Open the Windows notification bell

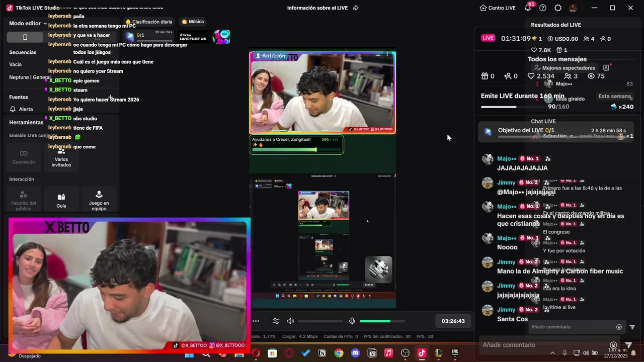(x=633, y=353)
